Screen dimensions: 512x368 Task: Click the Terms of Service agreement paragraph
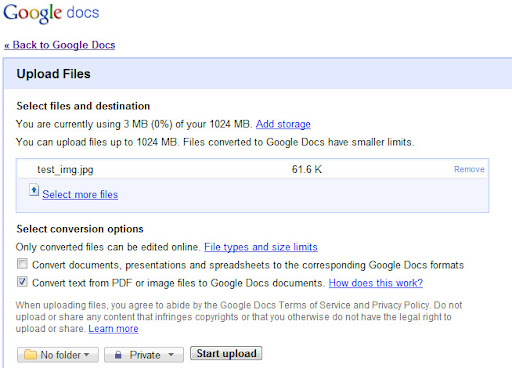(x=239, y=317)
